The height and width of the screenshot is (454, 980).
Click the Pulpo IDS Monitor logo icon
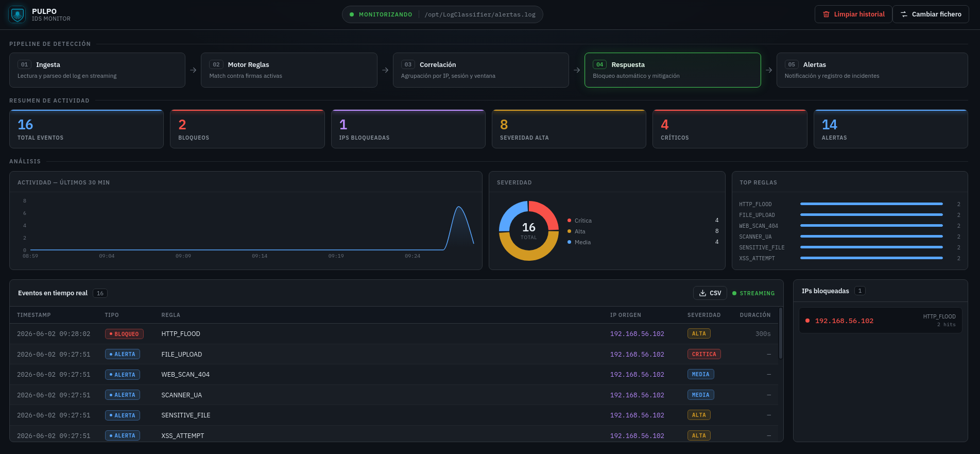tap(18, 14)
